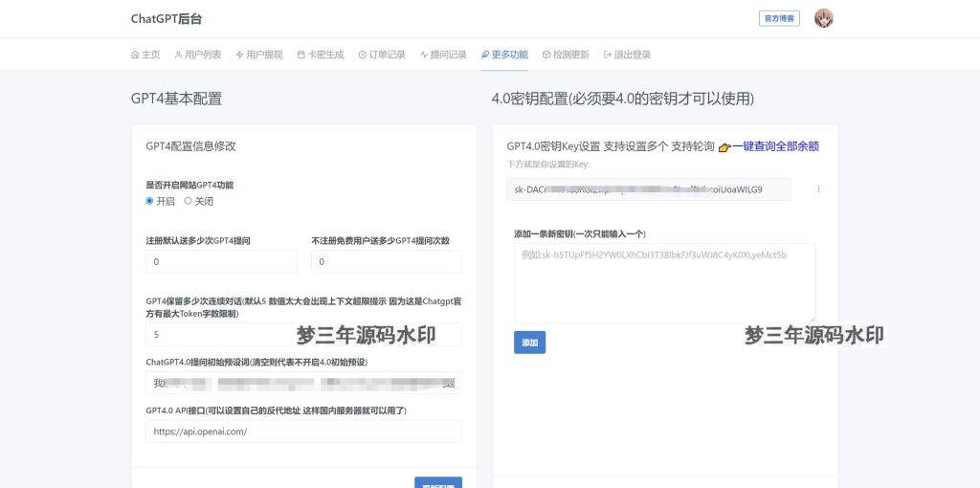The height and width of the screenshot is (488, 980).
Task: Click 退出登录 to log out
Action: pos(627,55)
